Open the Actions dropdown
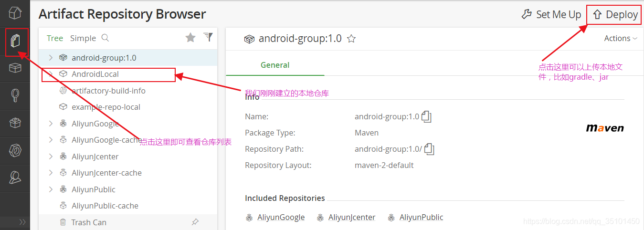The height and width of the screenshot is (230, 644). (621, 38)
